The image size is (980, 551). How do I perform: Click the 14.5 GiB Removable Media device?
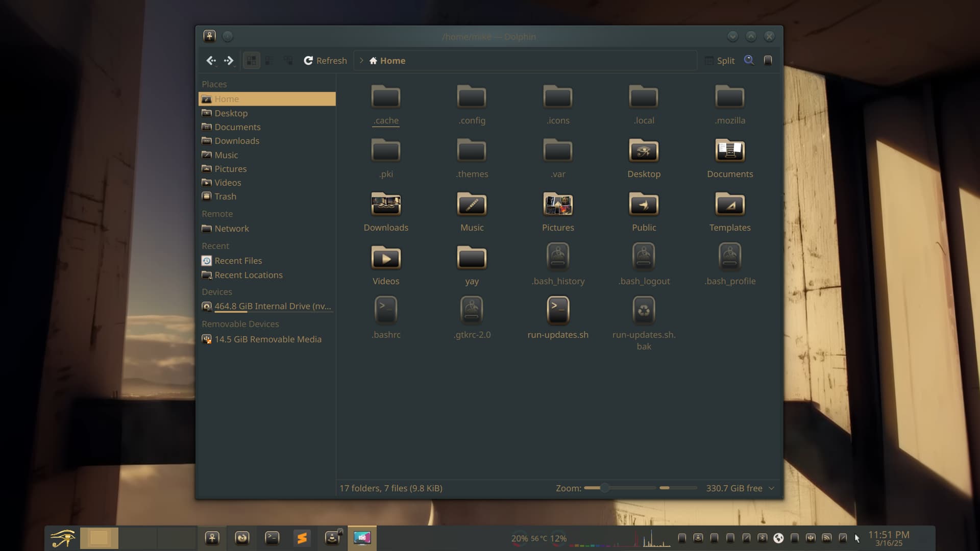pyautogui.click(x=267, y=339)
